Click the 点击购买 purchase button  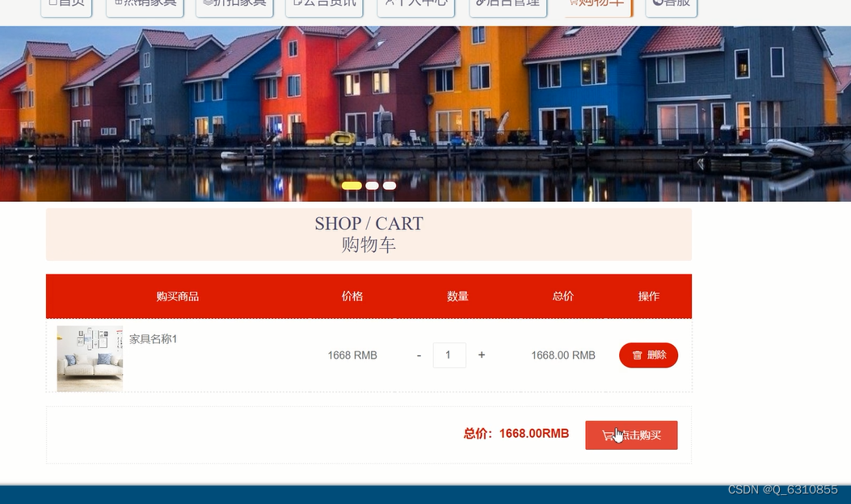tap(631, 435)
